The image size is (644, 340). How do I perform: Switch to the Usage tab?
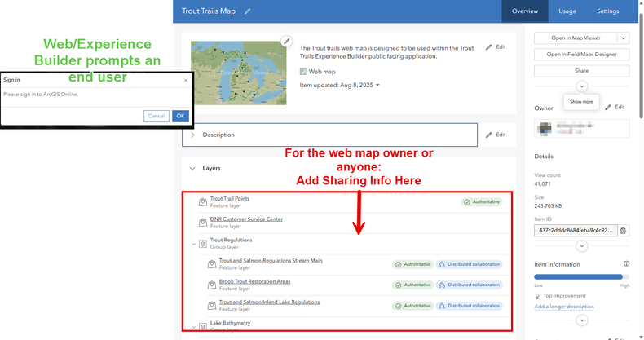pos(567,11)
